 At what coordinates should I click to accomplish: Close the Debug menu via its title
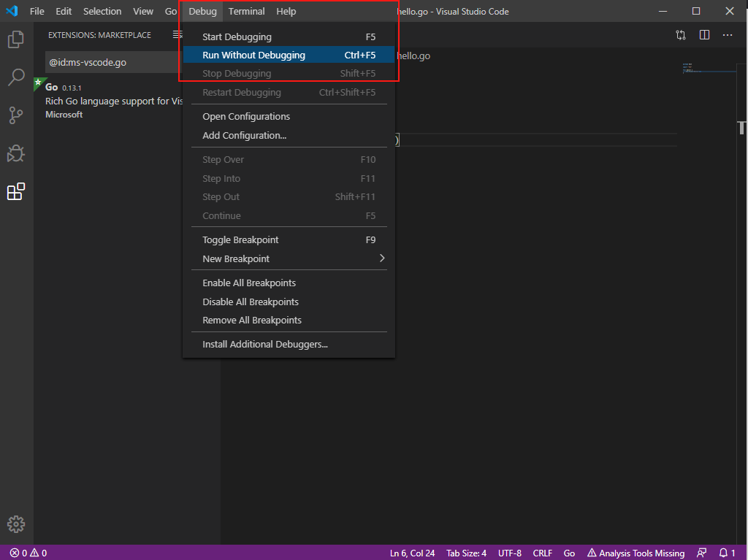click(x=202, y=11)
